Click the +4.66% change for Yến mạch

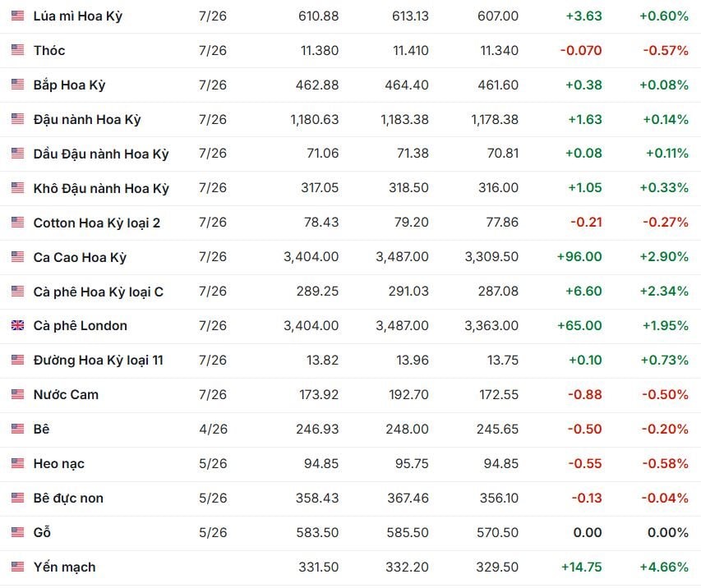[x=664, y=567]
